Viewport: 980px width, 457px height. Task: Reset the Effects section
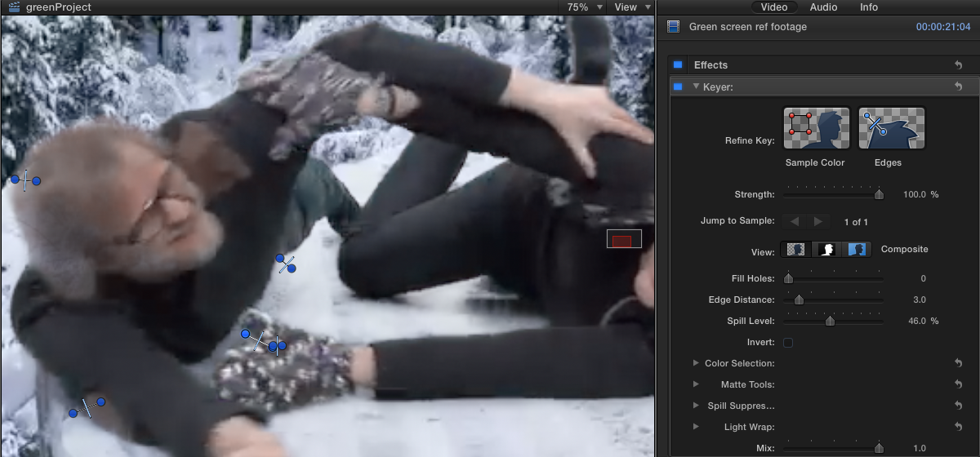click(959, 65)
